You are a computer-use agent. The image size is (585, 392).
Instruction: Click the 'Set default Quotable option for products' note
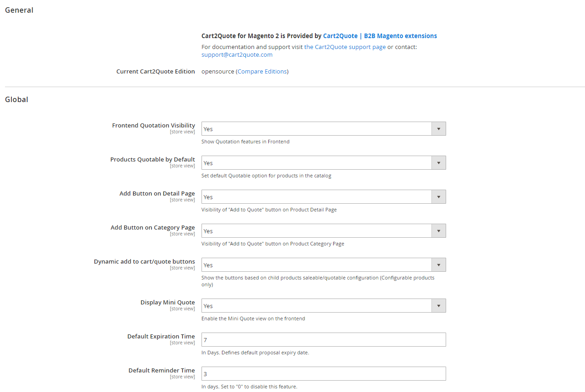266,176
